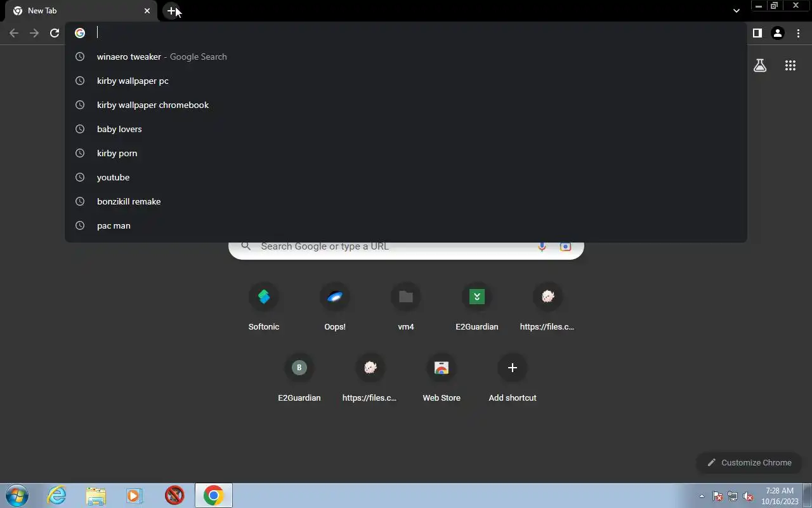Image resolution: width=812 pixels, height=508 pixels.
Task: Open the green E2Guardian shortcut
Action: click(x=477, y=307)
